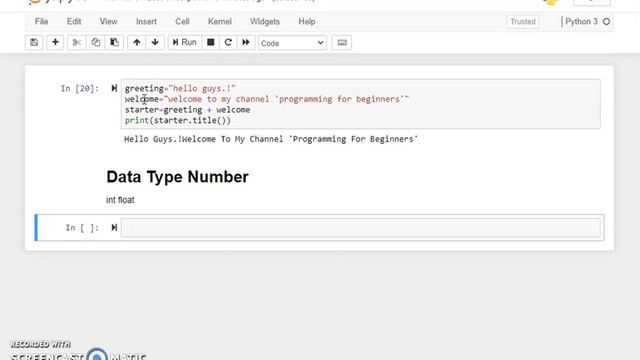Move selected cell down arrow
The width and height of the screenshot is (640, 360).
(155, 42)
